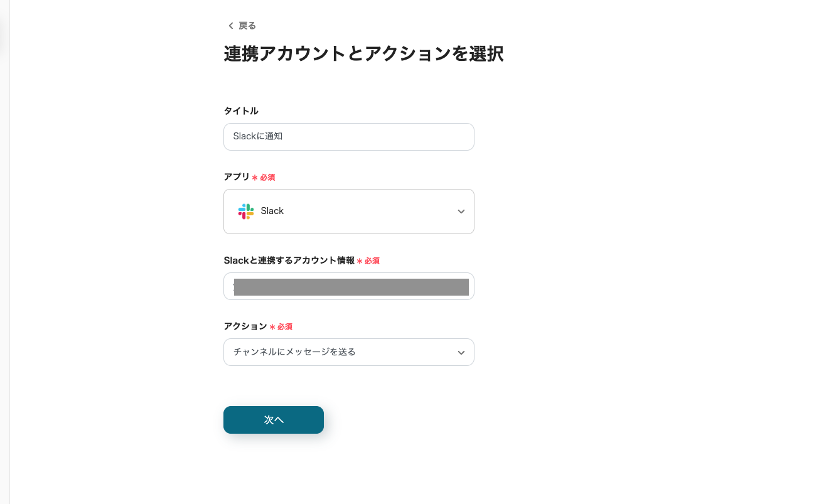Click the アプリ field label
The height and width of the screenshot is (504, 836).
[237, 177]
